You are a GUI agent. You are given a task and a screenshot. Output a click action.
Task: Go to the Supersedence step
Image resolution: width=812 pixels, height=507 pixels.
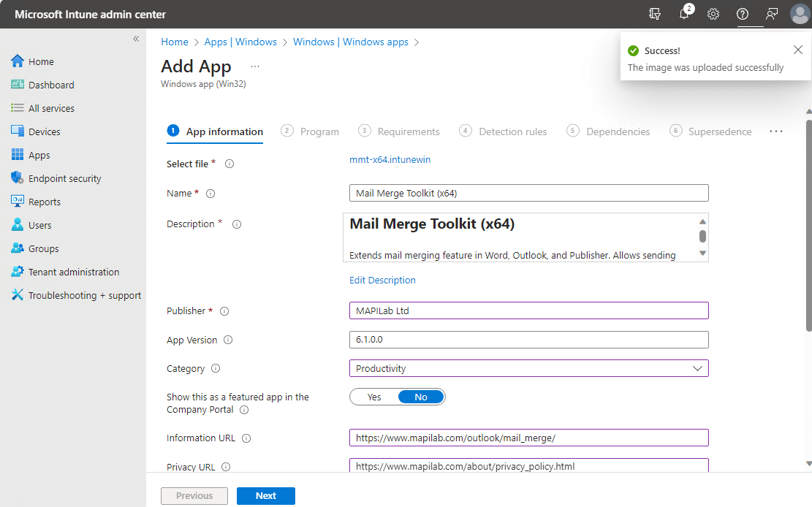(710, 131)
